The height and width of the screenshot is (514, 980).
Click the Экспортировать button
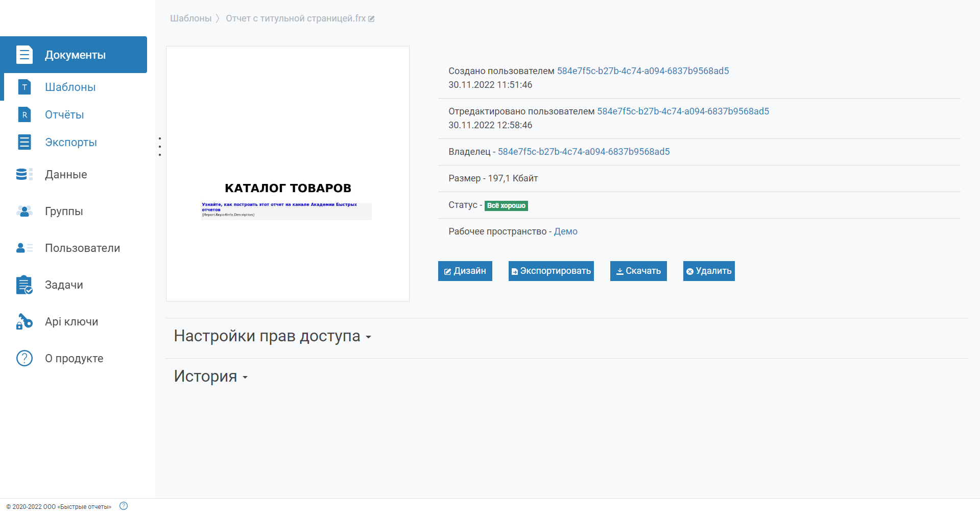click(x=551, y=271)
